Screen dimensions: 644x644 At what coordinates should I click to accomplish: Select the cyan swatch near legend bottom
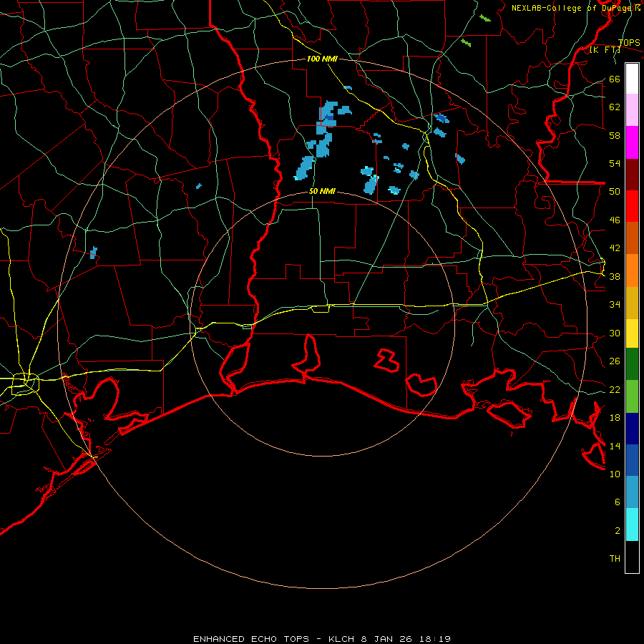(632, 525)
